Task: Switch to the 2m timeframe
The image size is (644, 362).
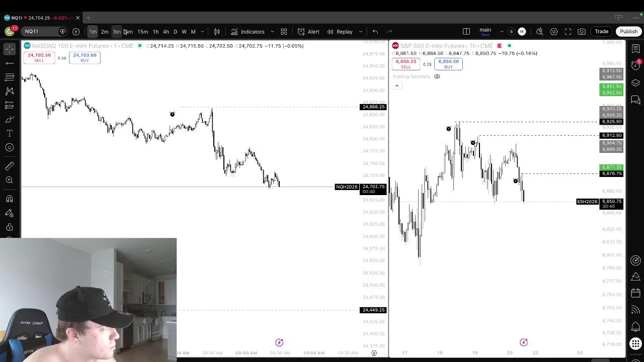Action: coord(105,32)
